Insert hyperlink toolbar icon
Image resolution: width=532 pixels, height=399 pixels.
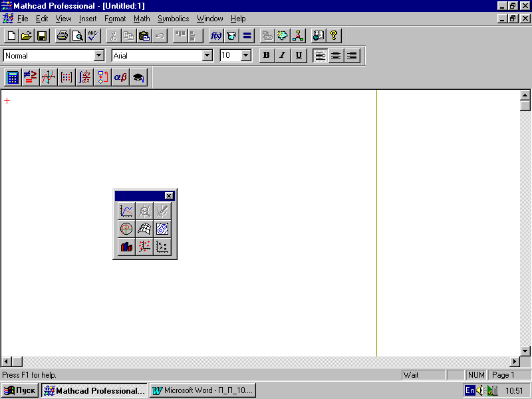click(267, 36)
